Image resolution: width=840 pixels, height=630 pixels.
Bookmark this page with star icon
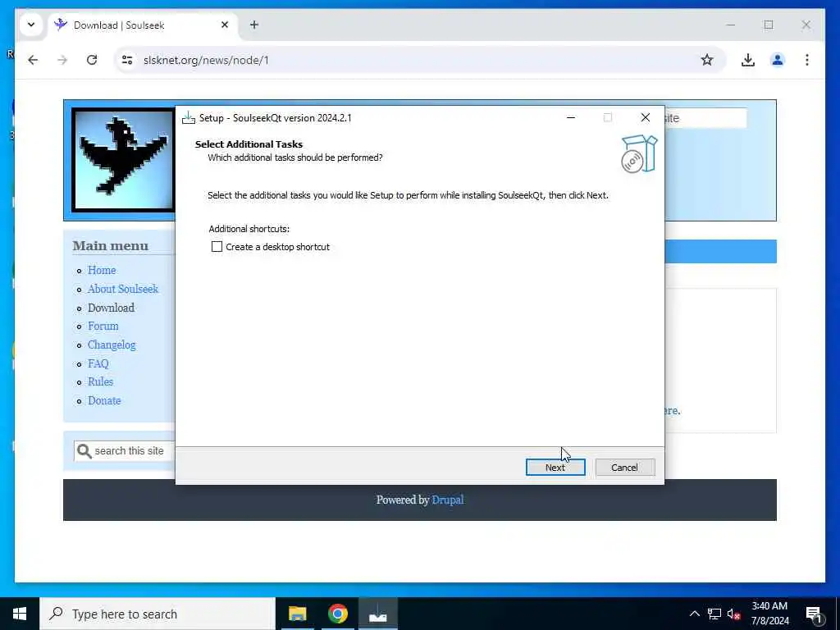pyautogui.click(x=707, y=60)
